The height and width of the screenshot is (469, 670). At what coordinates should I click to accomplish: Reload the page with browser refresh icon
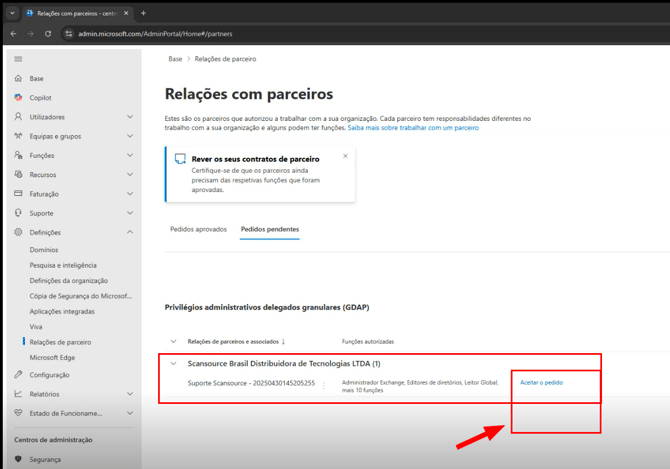(x=47, y=33)
